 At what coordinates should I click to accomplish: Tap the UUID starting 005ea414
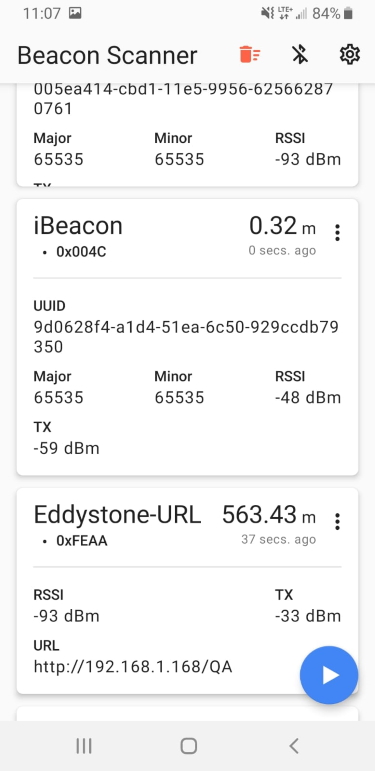pyautogui.click(x=183, y=99)
